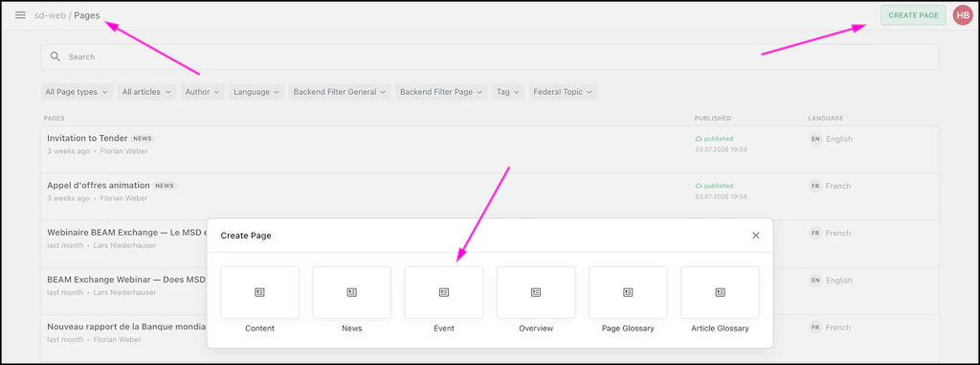Open the All articles filter dropdown
Viewport: 980px width, 365px height.
pos(146,92)
